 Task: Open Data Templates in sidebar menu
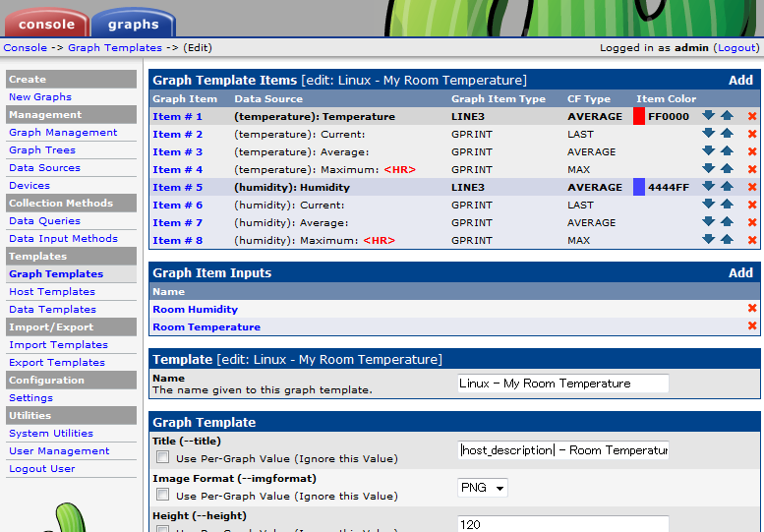[x=53, y=309]
